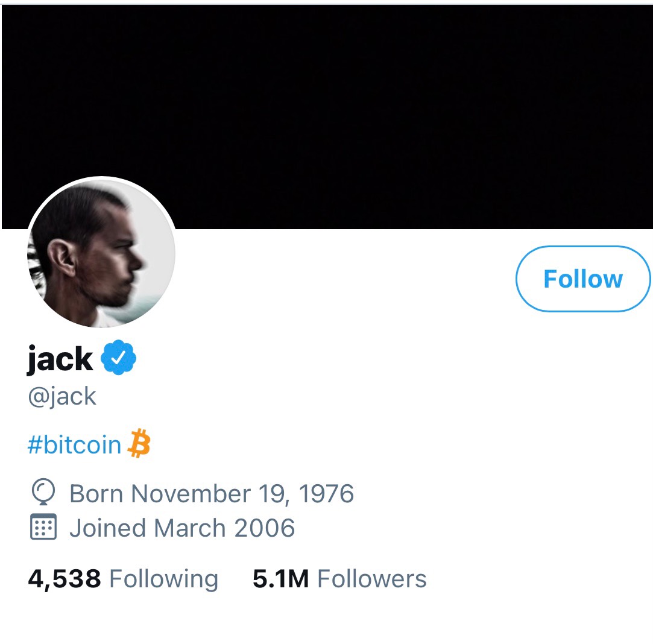The image size is (653, 644).
Task: Click the Joined March 2006 text
Action: click(x=182, y=528)
